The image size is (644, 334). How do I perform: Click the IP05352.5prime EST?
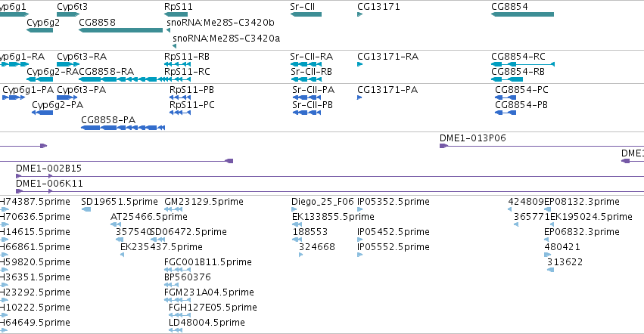coord(360,209)
